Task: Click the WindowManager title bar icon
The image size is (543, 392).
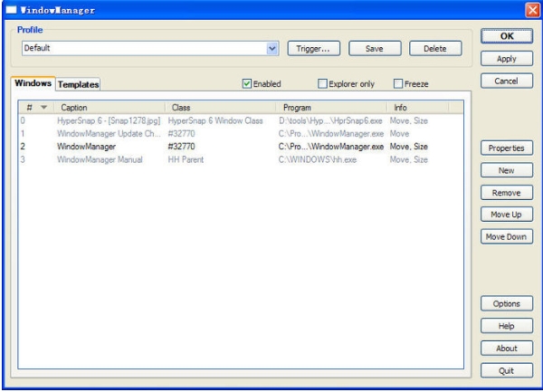Action: 11,10
